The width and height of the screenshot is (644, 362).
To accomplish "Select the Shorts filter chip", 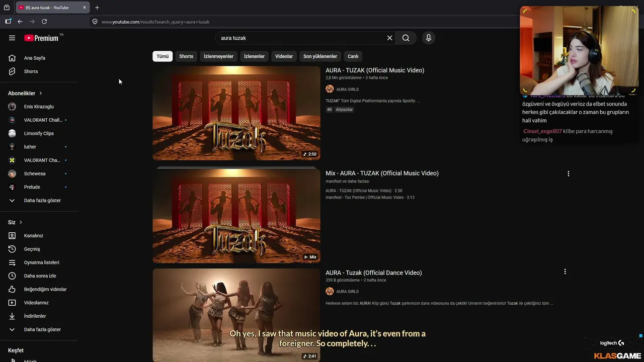I will click(186, 56).
